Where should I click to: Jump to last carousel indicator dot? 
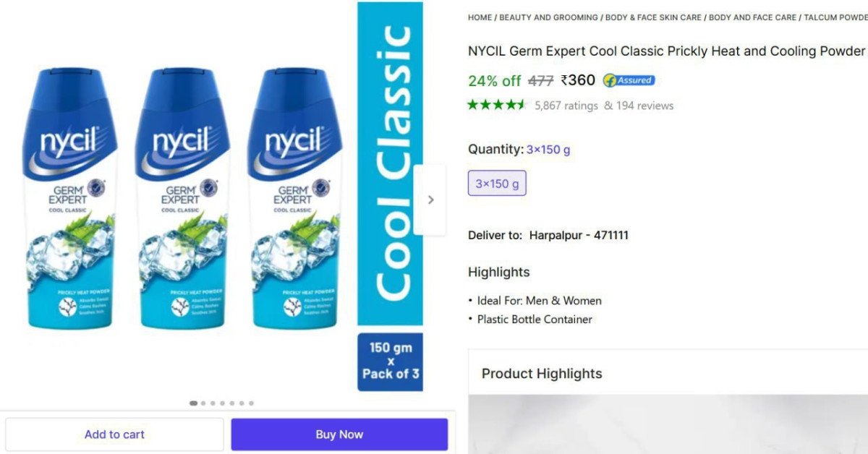click(251, 403)
